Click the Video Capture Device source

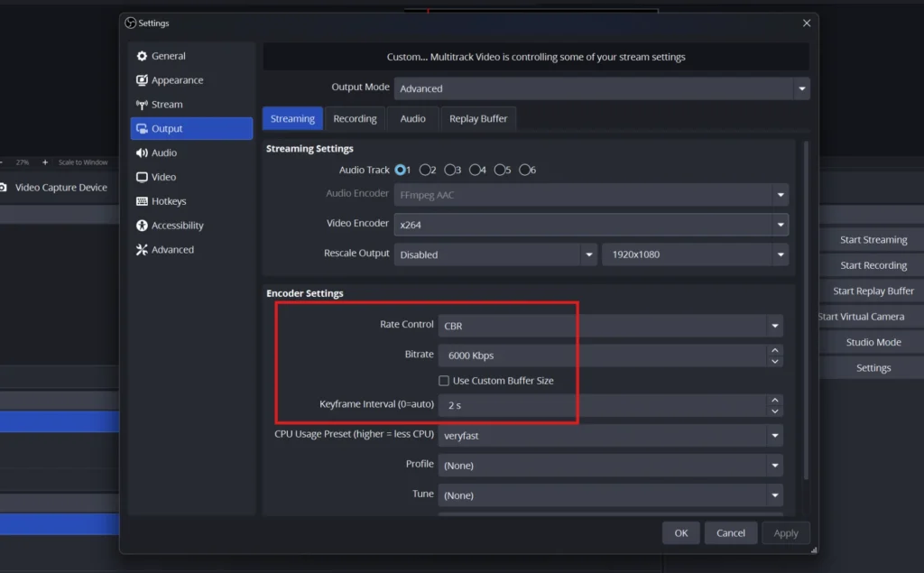point(60,188)
